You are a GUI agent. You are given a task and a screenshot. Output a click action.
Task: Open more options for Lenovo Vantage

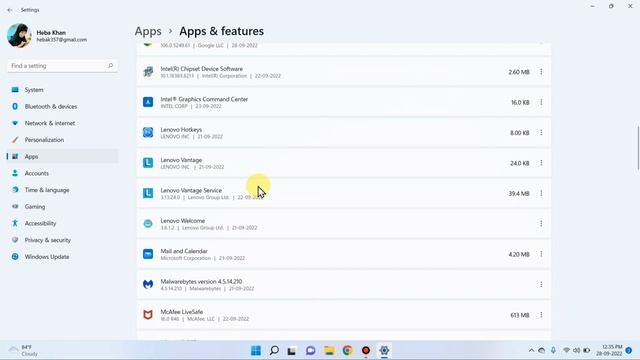541,163
